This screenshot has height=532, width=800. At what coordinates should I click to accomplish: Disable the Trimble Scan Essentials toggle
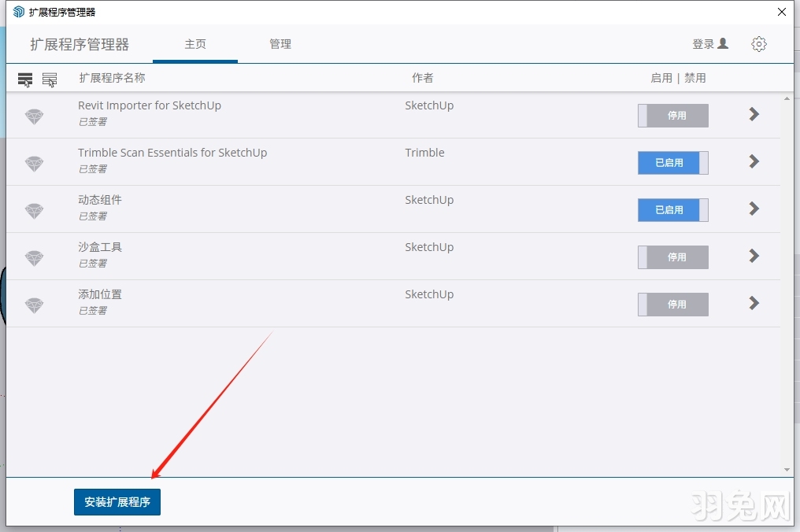pos(672,163)
